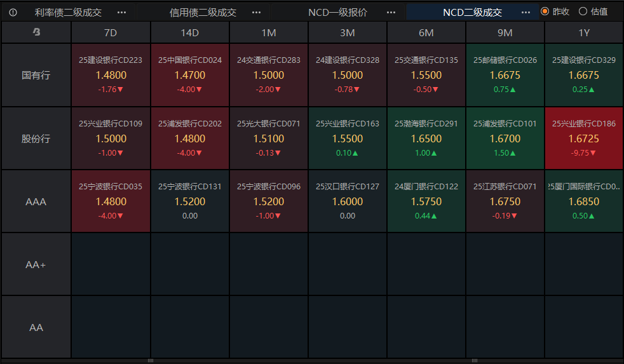Open the 25江苏银行CD071 cell
Image resolution: width=624 pixels, height=364 pixels.
click(505, 201)
